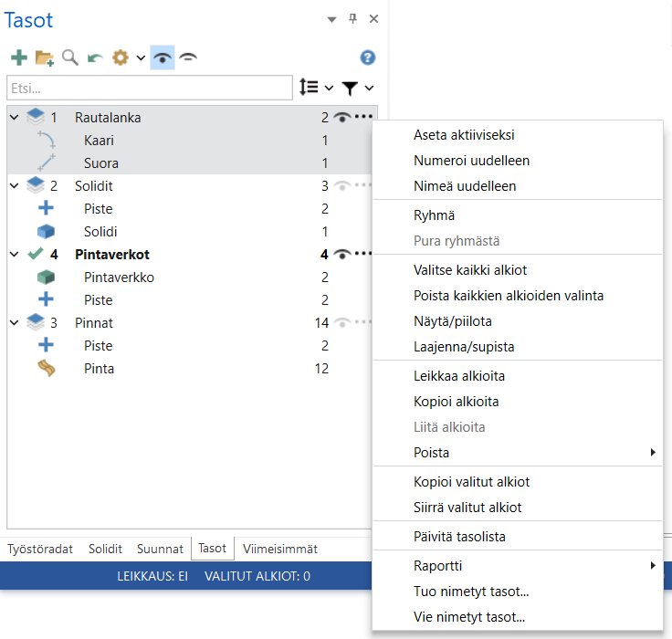Screen dimensions: 672x639
Task: Toggle the highlighted open-eye button in toolbar
Action: pos(163,58)
